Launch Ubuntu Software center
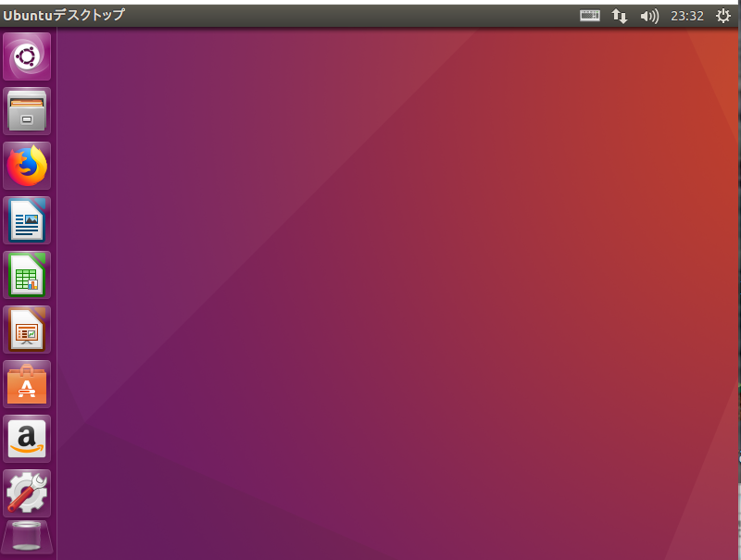Viewport: 741px width, 560px height. coord(27,384)
